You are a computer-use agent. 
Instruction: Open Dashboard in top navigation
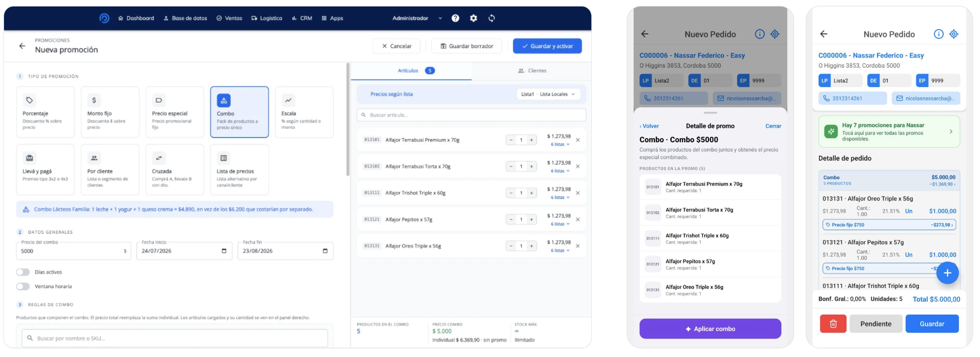136,18
